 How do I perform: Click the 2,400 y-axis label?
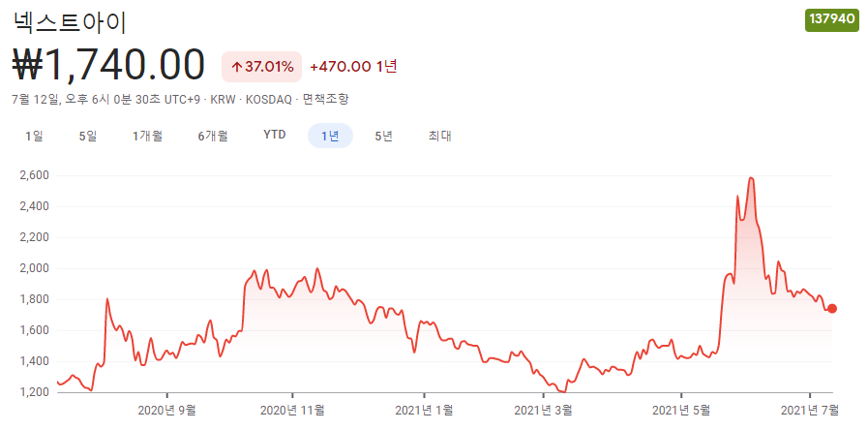pos(36,206)
